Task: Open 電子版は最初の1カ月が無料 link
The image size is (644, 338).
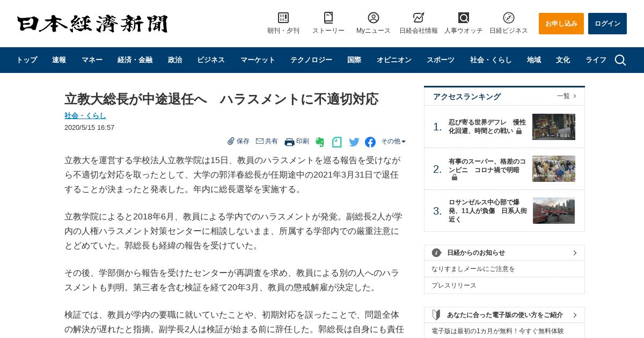Action: tap(497, 331)
